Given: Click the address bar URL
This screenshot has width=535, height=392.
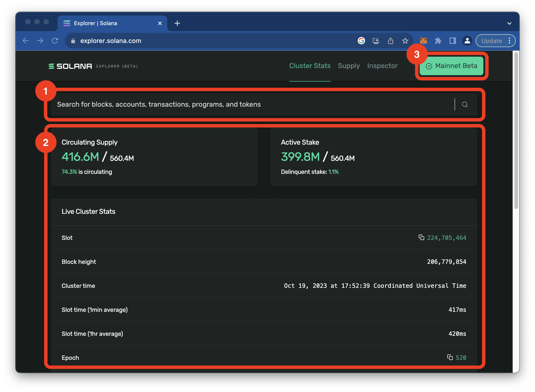Looking at the screenshot, I should (111, 41).
